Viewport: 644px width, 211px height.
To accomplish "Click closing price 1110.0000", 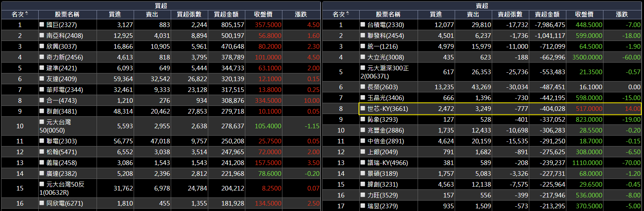I will click(587, 163).
